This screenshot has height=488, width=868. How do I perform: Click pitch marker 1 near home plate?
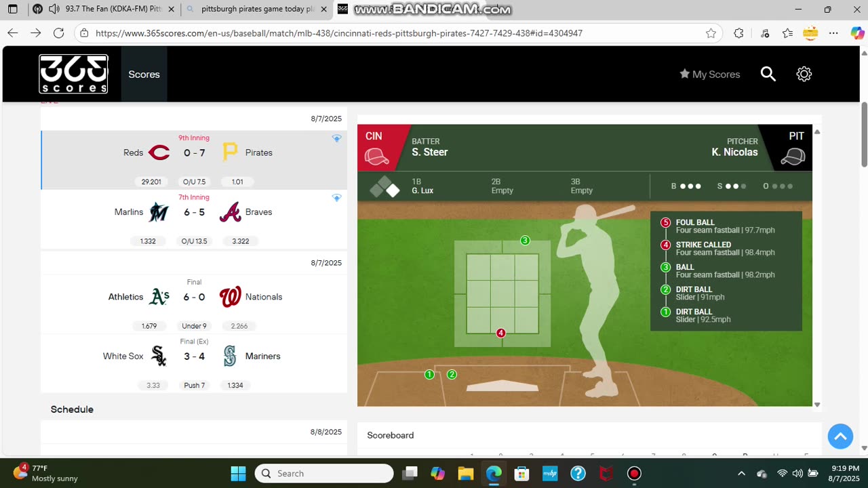pyautogui.click(x=429, y=375)
